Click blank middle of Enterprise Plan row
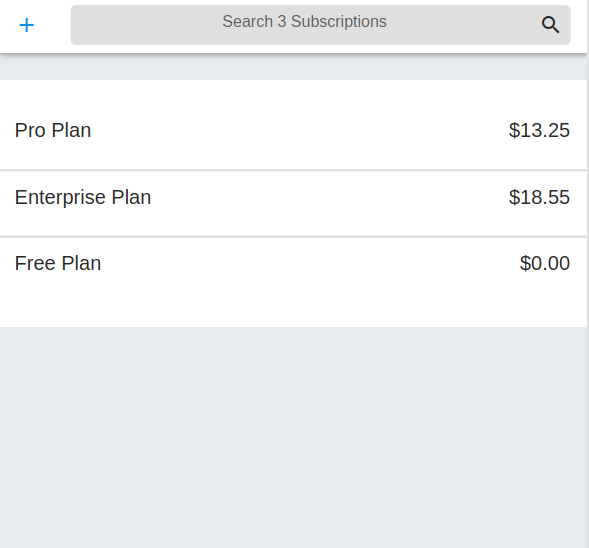This screenshot has width=589, height=548. [330, 197]
